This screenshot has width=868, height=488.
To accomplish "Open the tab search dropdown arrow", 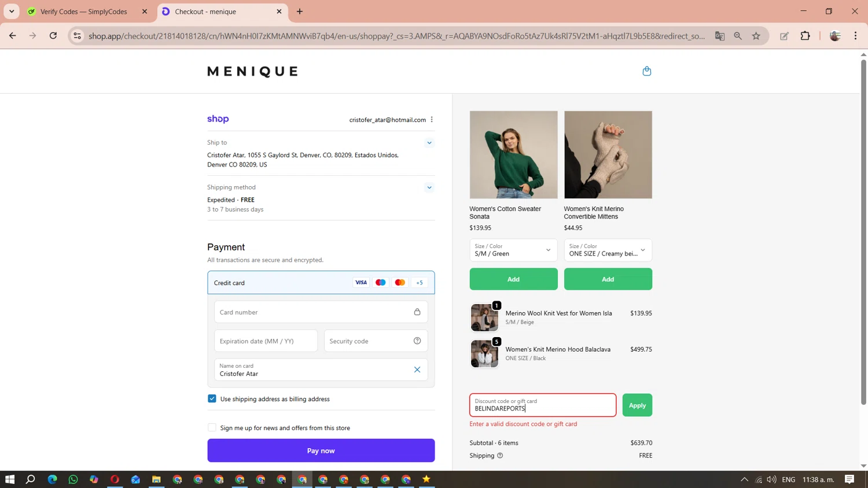I will pos(12,12).
